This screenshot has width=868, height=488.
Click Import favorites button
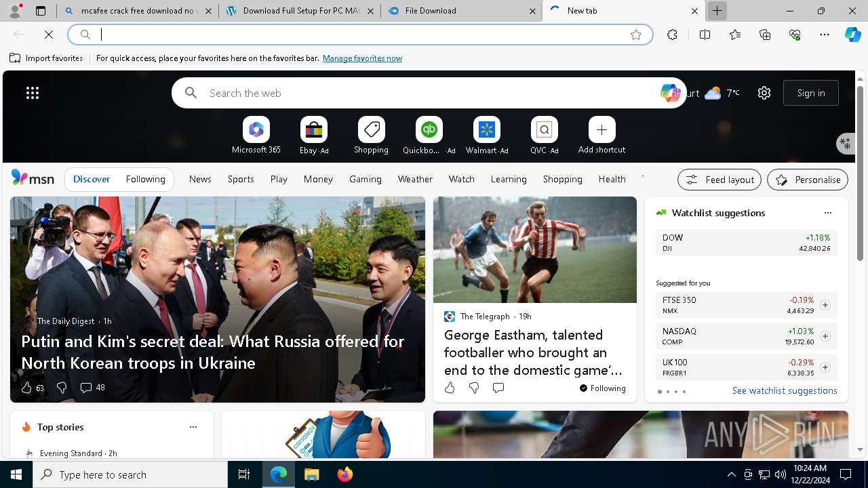(x=46, y=58)
